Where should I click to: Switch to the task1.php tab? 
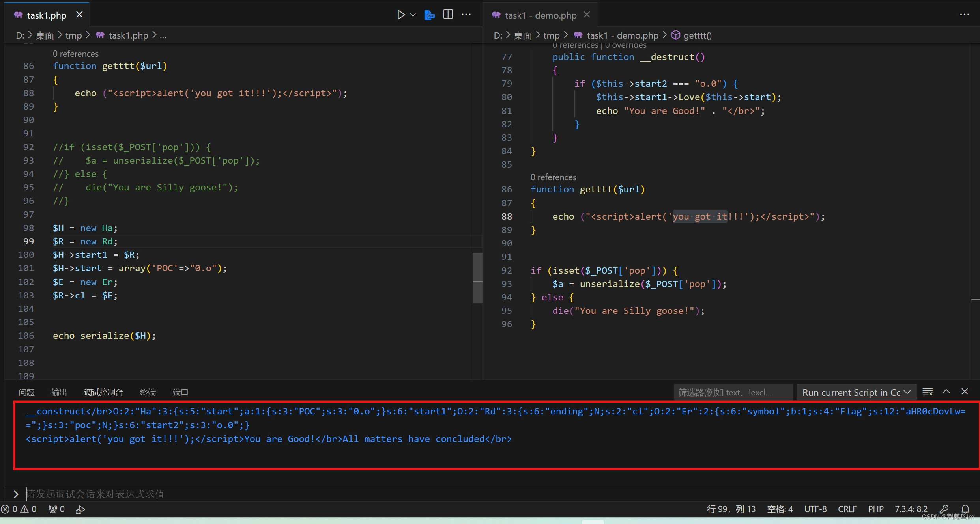click(x=47, y=15)
